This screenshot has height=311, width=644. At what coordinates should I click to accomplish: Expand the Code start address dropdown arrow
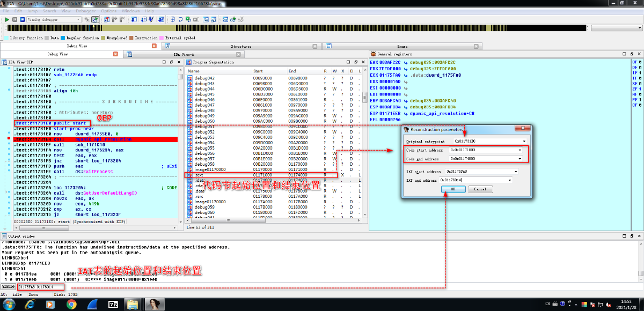point(519,150)
